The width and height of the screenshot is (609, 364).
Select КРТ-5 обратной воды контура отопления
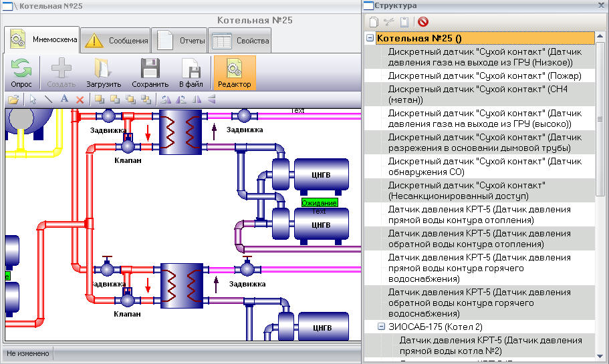tap(480, 238)
